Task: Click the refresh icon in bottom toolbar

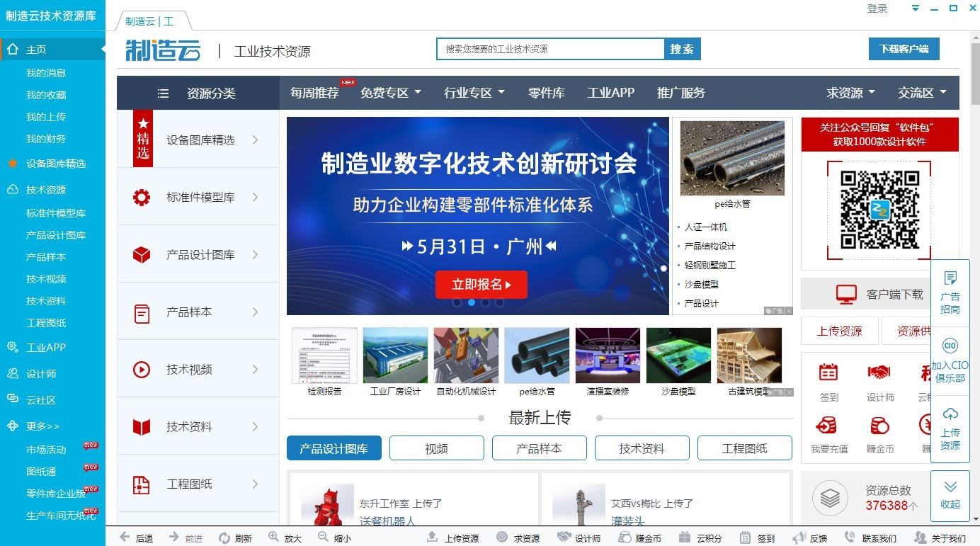Action: [x=224, y=538]
